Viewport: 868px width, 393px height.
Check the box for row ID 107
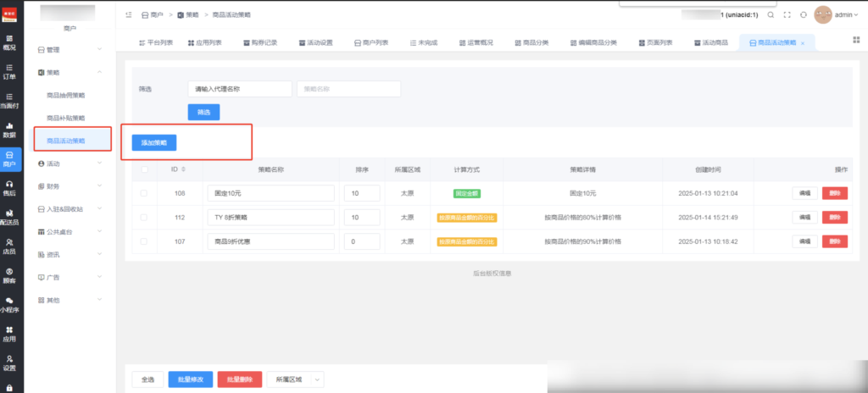(x=144, y=241)
